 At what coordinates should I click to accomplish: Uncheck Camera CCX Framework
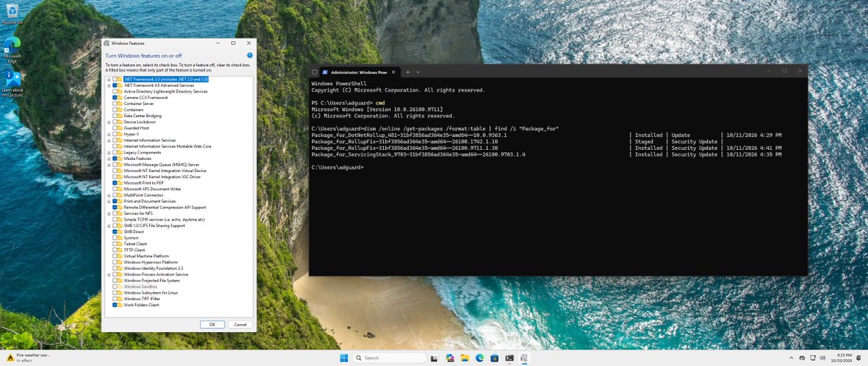point(114,98)
